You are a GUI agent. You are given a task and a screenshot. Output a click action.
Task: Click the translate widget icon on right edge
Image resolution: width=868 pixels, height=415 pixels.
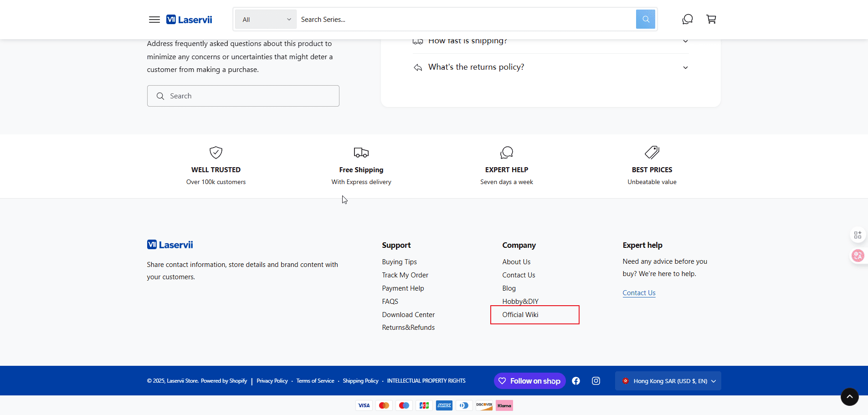tap(858, 256)
